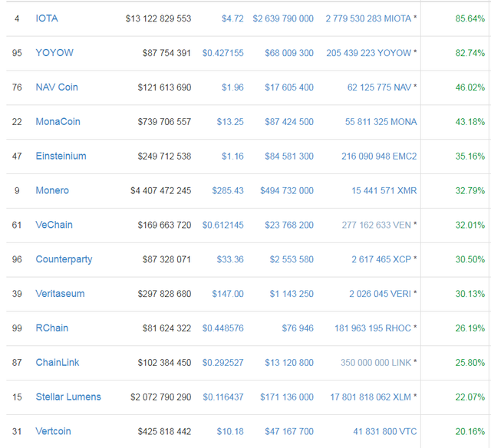
Task: Open the Vertcoin coin link
Action: [53, 431]
